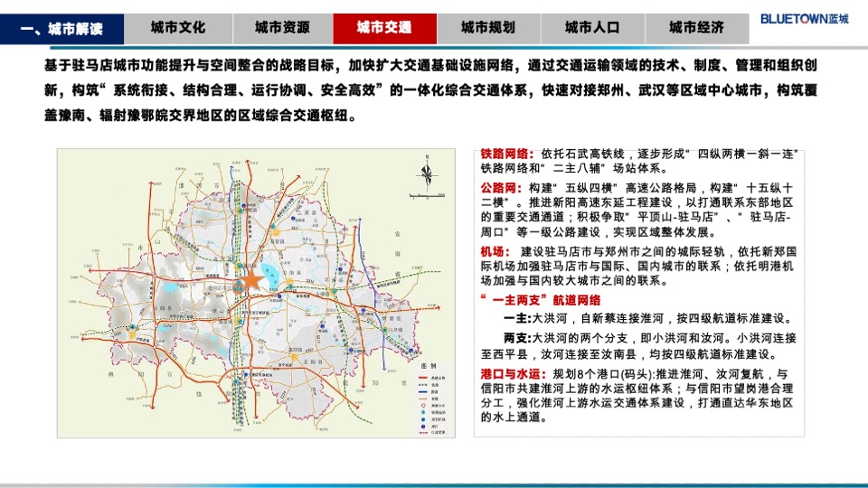
Task: Click the intro paragraph starting with 基于驻马店
Action: pyautogui.click(x=432, y=90)
